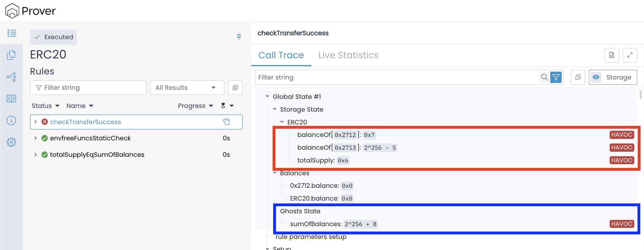Viewport: 644px width, 250px height.
Task: Open the rules list sidebar icon
Action: (x=11, y=33)
